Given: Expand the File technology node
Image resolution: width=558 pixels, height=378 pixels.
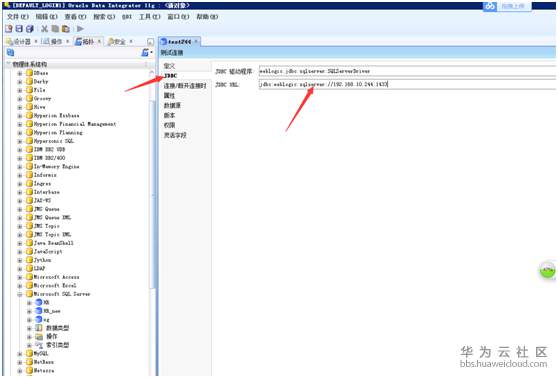Looking at the screenshot, I should [x=20, y=90].
